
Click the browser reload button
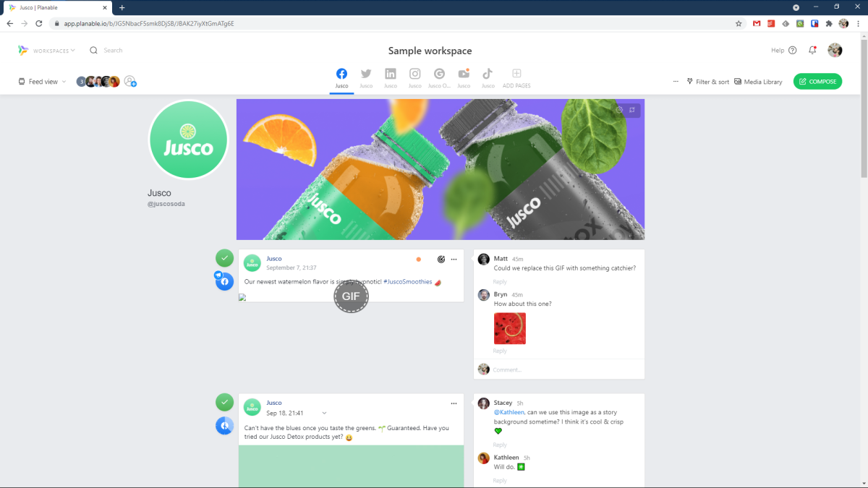click(39, 23)
